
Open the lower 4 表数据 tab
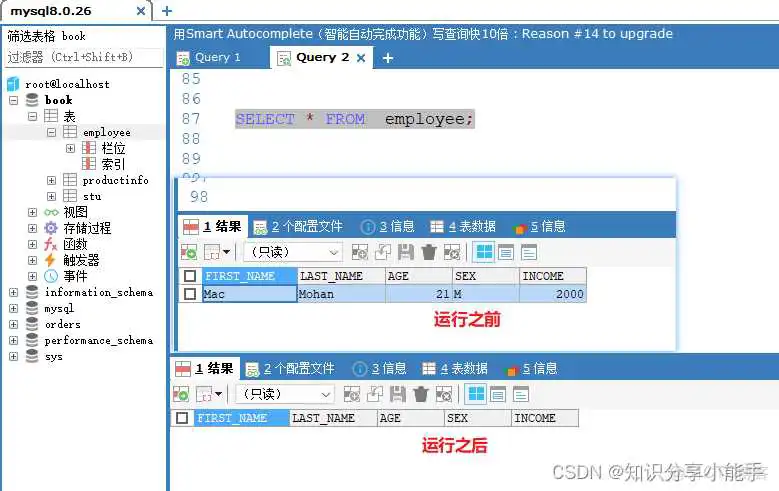(x=455, y=369)
